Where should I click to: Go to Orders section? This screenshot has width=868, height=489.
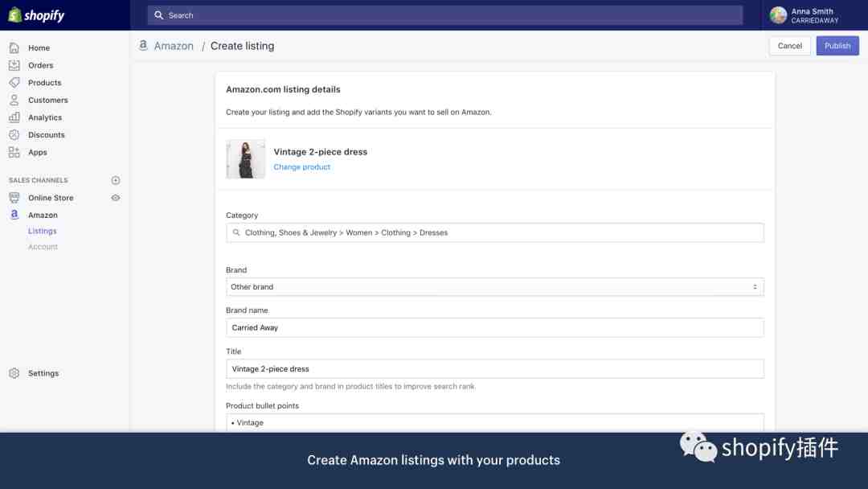pos(40,65)
